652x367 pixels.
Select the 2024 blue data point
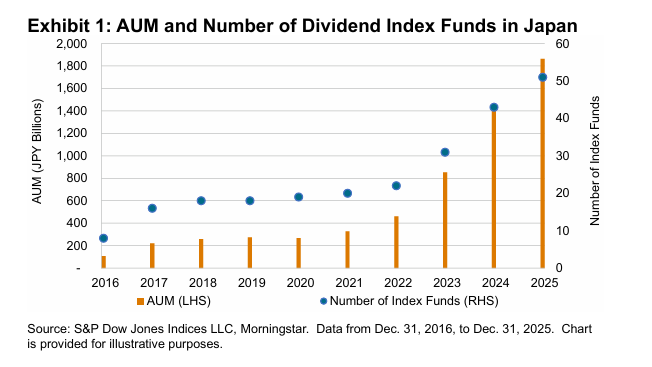[x=494, y=107]
